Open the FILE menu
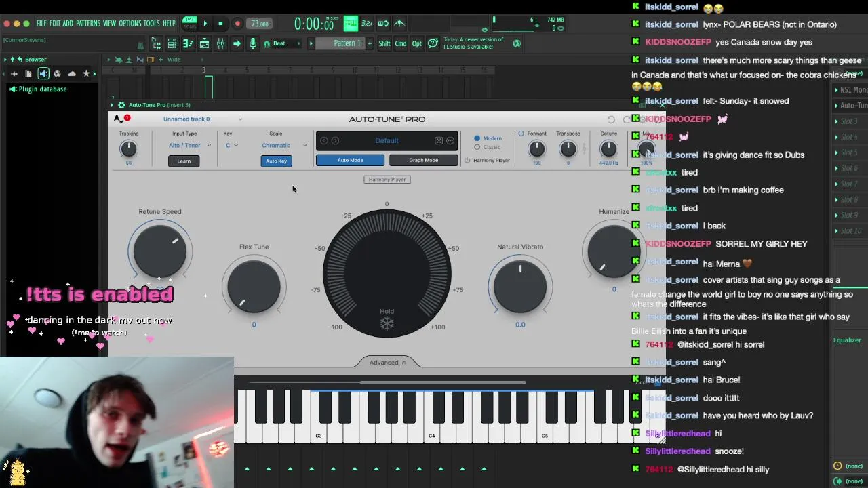This screenshot has height=488, width=868. [41, 24]
